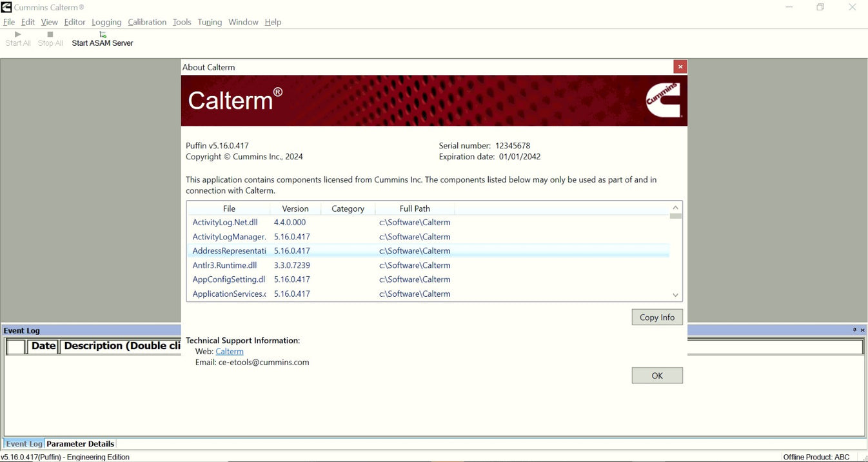868x462 pixels.
Task: Click the pin icon on Event Log panel
Action: (x=854, y=330)
